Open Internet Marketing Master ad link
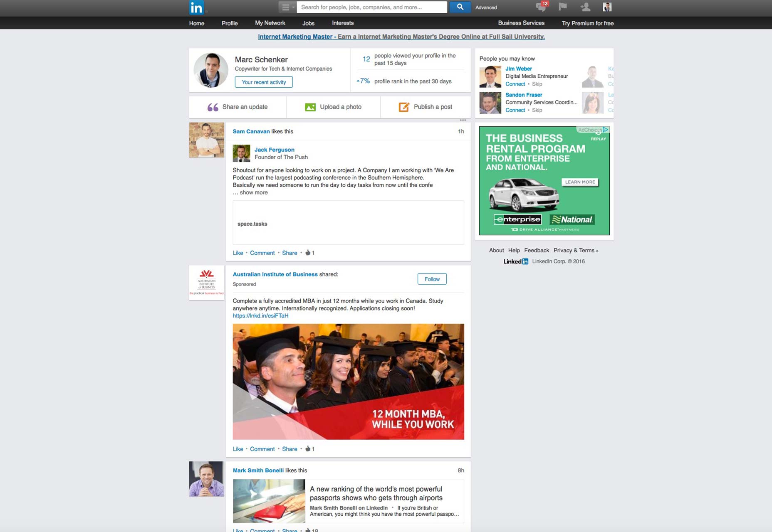The image size is (772, 532). coord(401,37)
